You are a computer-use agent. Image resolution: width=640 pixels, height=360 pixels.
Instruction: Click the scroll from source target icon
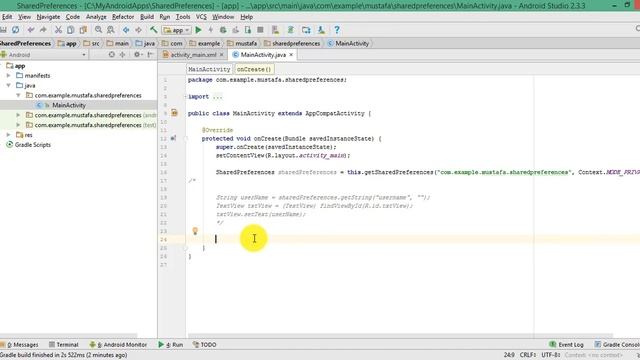pyautogui.click(x=111, y=55)
